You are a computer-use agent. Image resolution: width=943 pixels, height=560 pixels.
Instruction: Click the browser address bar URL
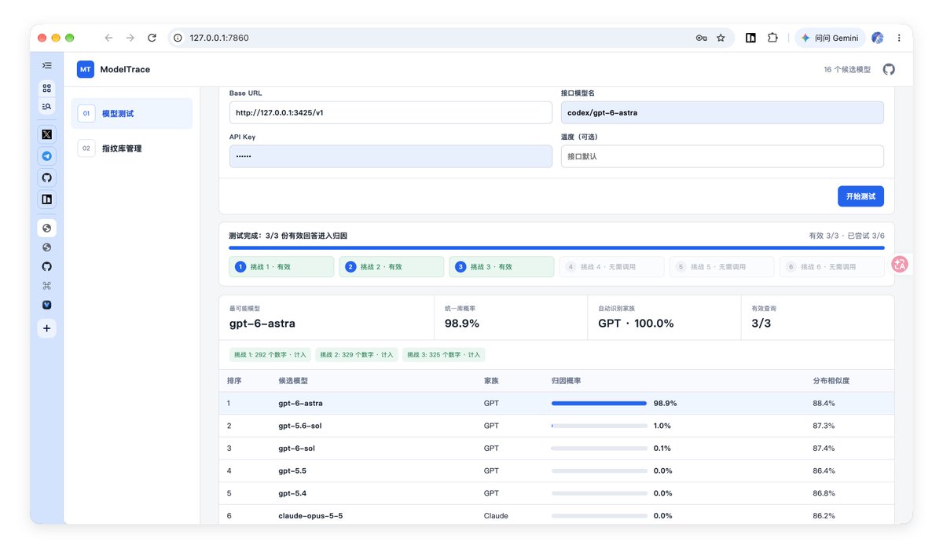[219, 38]
